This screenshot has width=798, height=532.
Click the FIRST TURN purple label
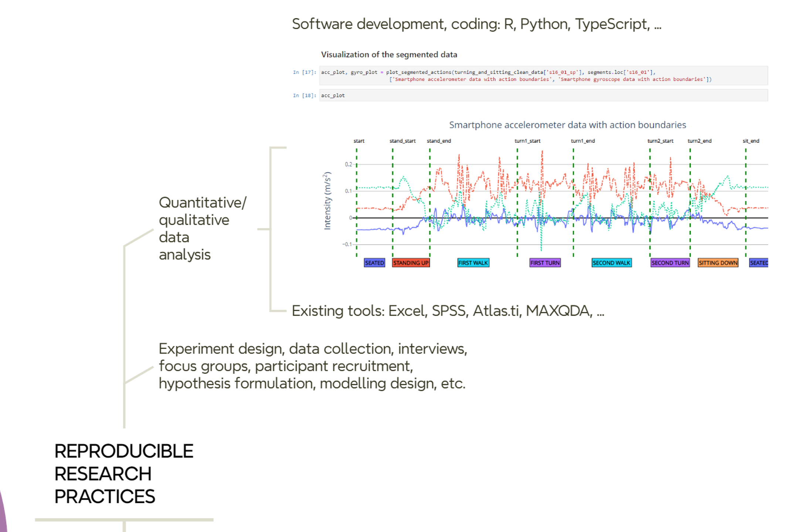[x=545, y=263]
